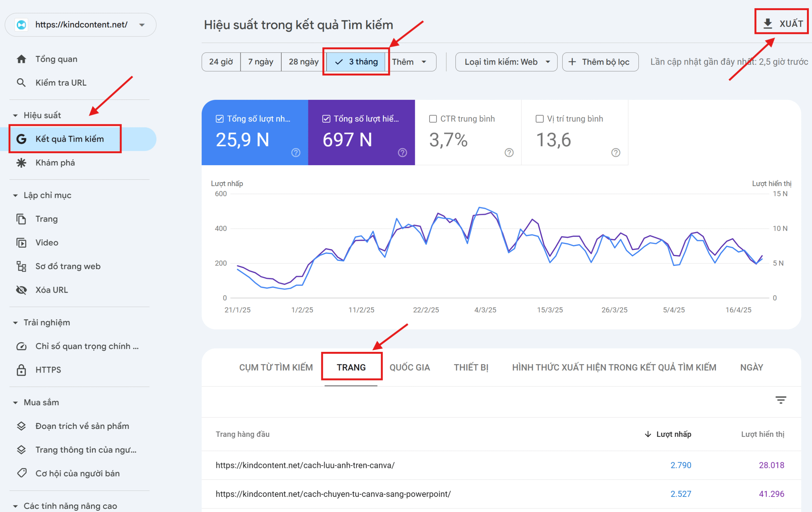Click the Xóa URL crossed-eye icon
Image resolution: width=812 pixels, height=512 pixels.
point(21,290)
